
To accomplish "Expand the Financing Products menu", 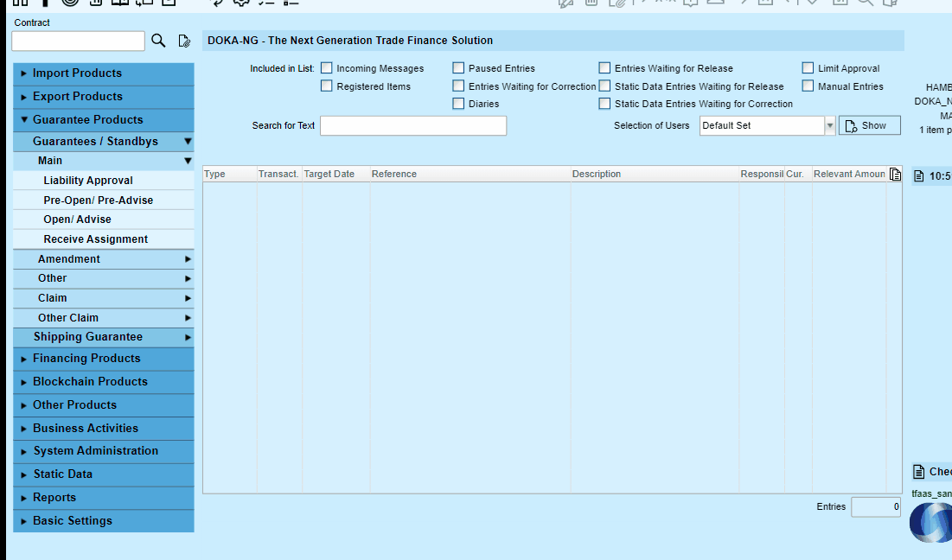I will pos(104,359).
